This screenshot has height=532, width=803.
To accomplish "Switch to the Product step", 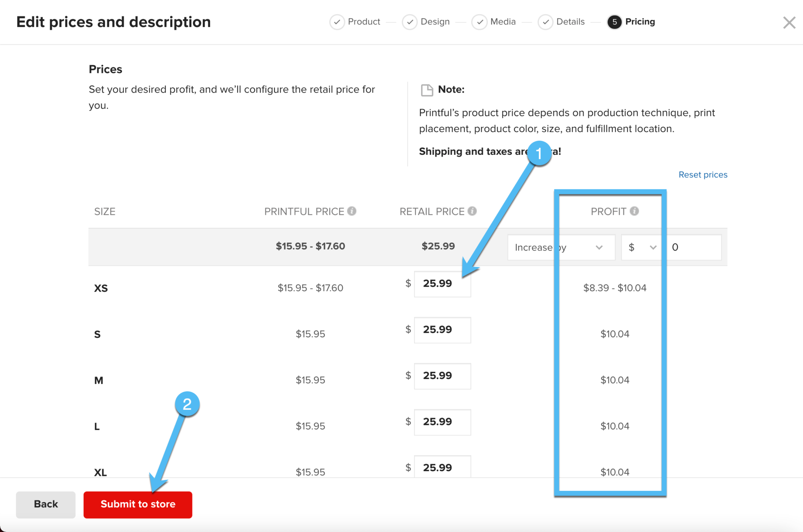I will (364, 22).
